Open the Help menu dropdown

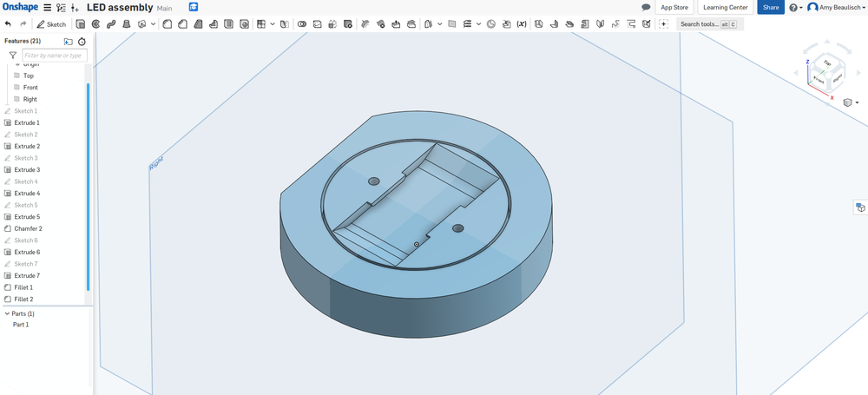pos(796,7)
